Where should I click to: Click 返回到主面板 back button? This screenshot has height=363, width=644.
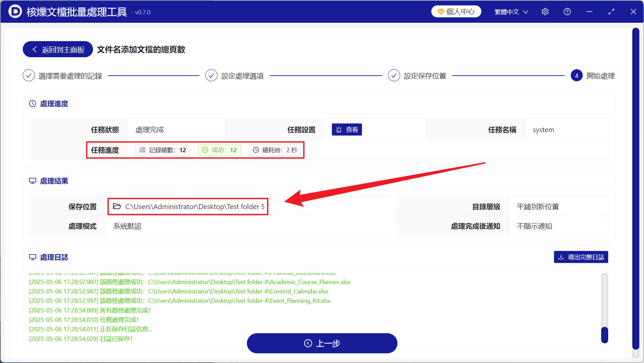[58, 50]
